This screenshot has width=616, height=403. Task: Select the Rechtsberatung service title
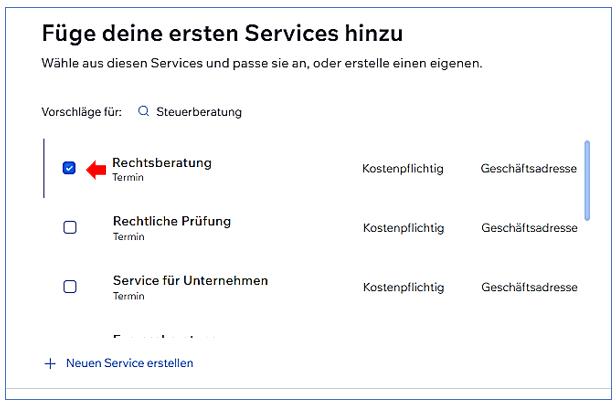point(162,162)
